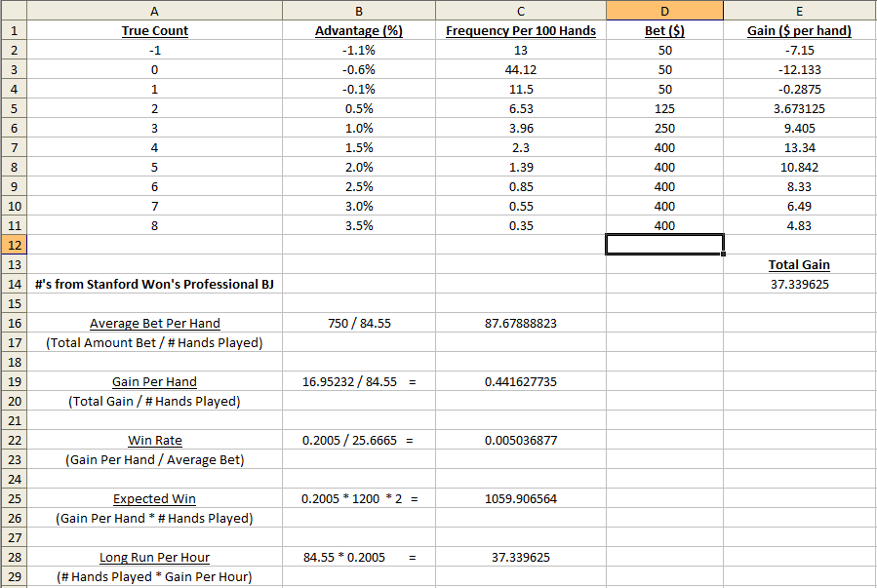The image size is (877, 588).
Task: Click the gain '3.673125' cell
Action: pos(799,109)
